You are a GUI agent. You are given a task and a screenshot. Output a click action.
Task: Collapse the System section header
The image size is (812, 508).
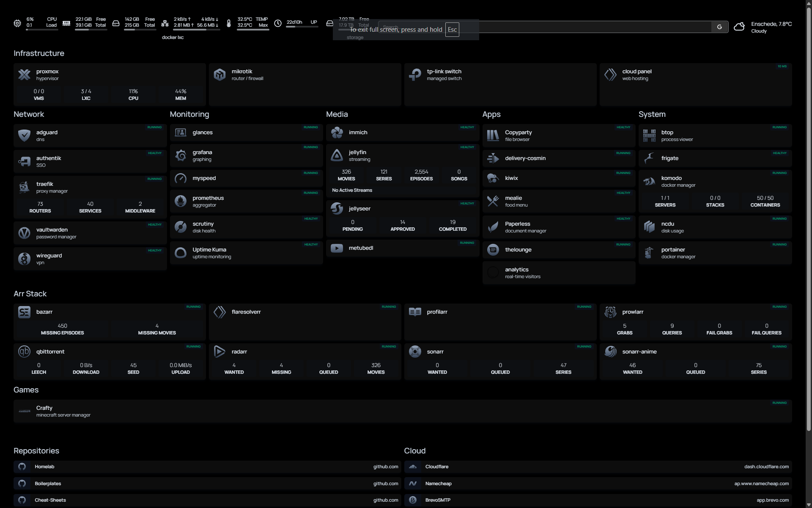(x=652, y=114)
